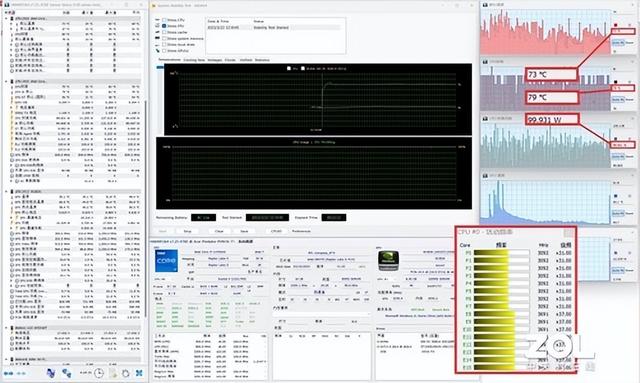Click the title icon of the purple graph window
This screenshot has height=383, width=640.
point(485,62)
